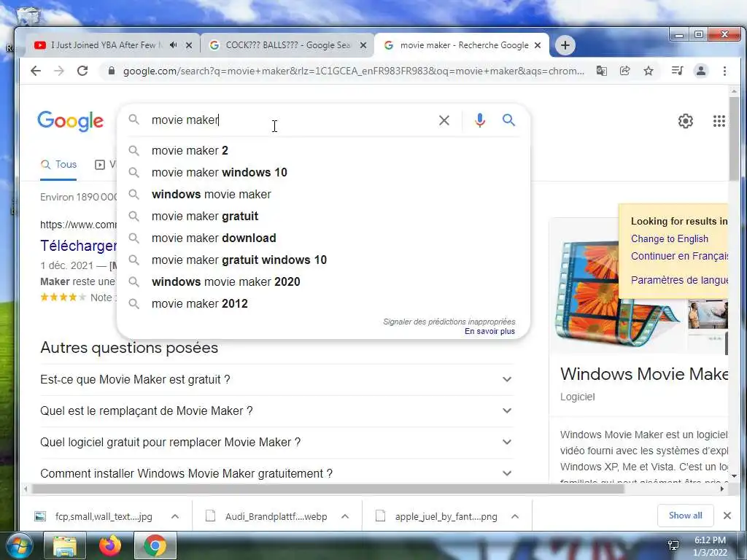This screenshot has width=747, height=560.
Task: Click 'Signaler des prédictions inappropriées'
Action: pos(449,322)
